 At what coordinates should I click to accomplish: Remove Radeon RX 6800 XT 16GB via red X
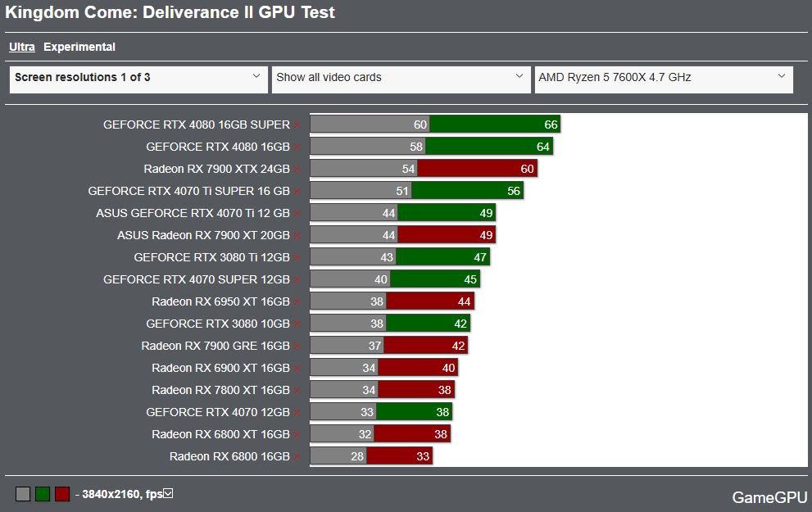pyautogui.click(x=297, y=435)
